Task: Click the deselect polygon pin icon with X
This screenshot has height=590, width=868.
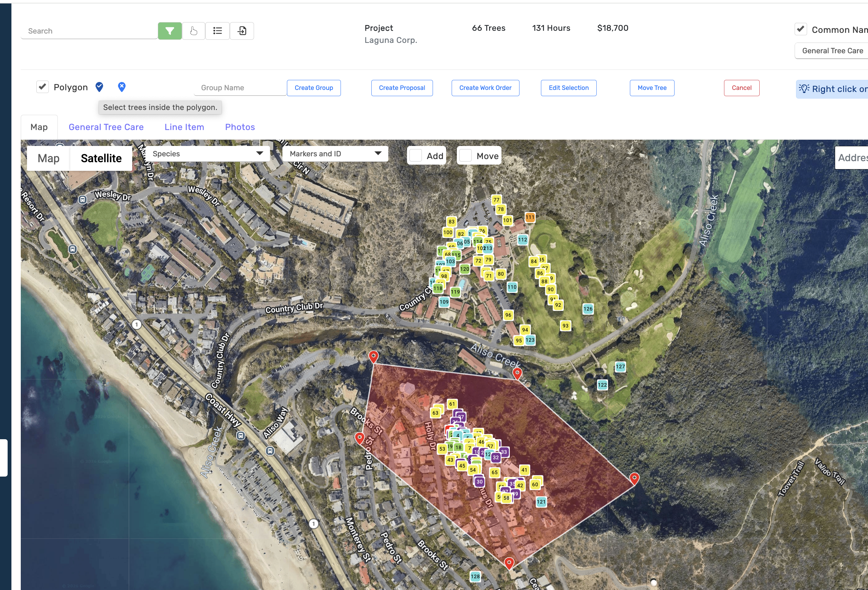Action: [122, 87]
